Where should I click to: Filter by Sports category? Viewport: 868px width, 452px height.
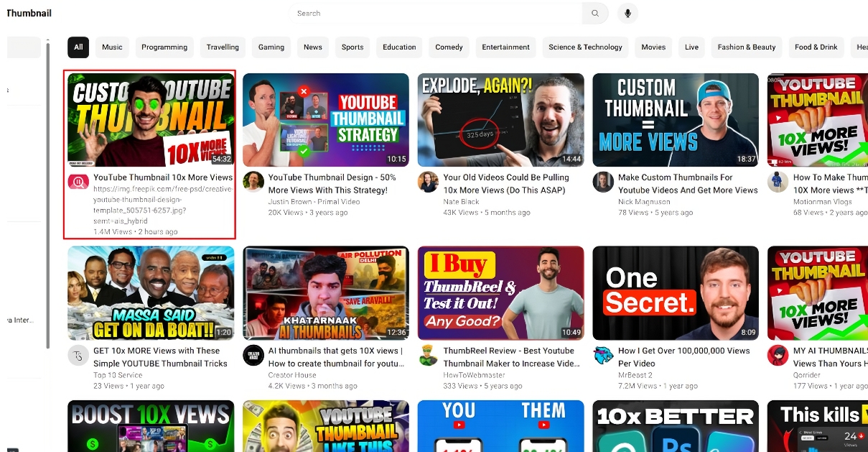353,47
